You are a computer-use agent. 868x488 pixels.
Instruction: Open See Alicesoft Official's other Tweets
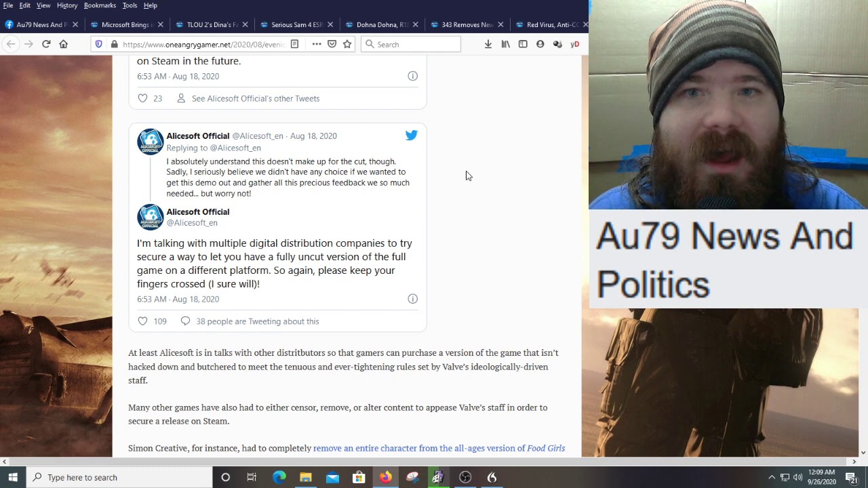tap(256, 98)
